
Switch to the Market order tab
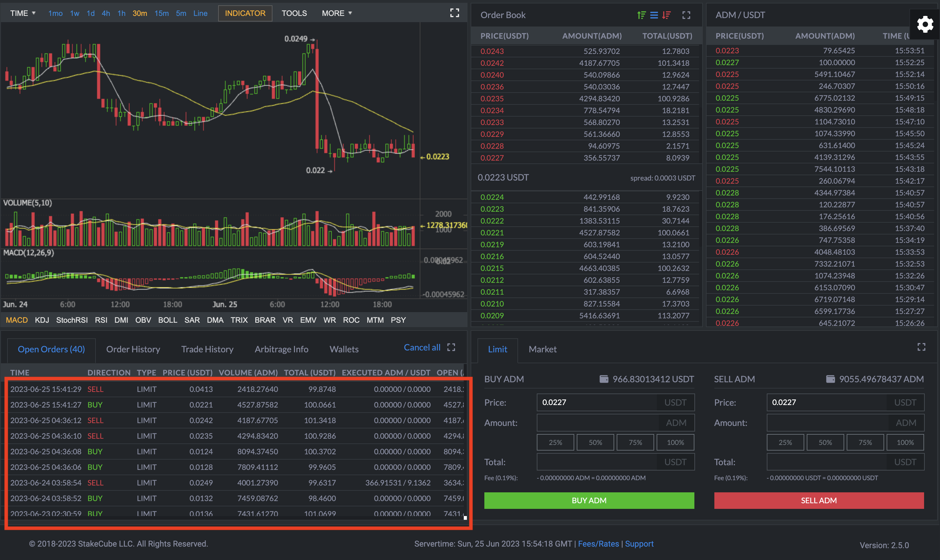click(542, 349)
